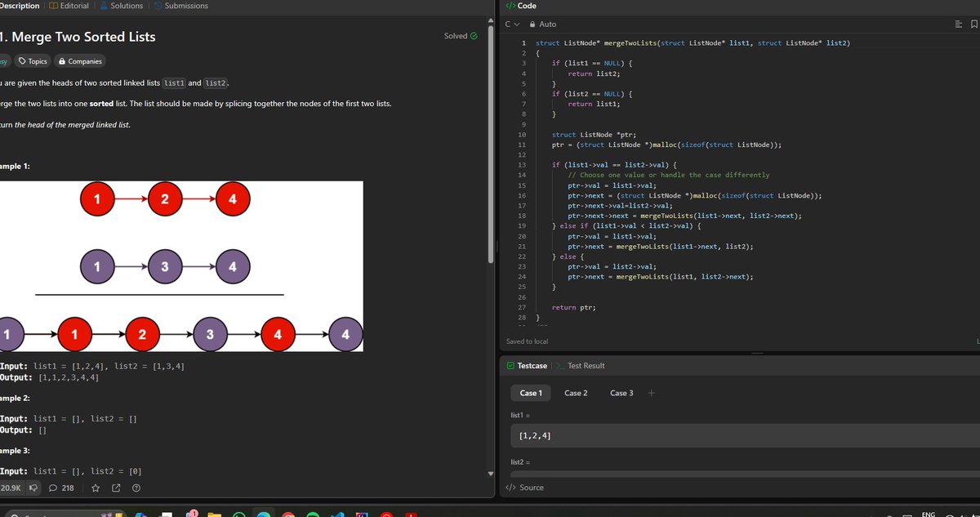
Task: Select Case 3 tab
Action: [x=621, y=393]
